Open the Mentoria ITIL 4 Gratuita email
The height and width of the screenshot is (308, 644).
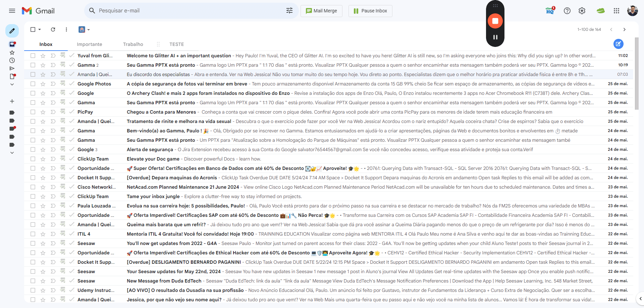click(329, 234)
